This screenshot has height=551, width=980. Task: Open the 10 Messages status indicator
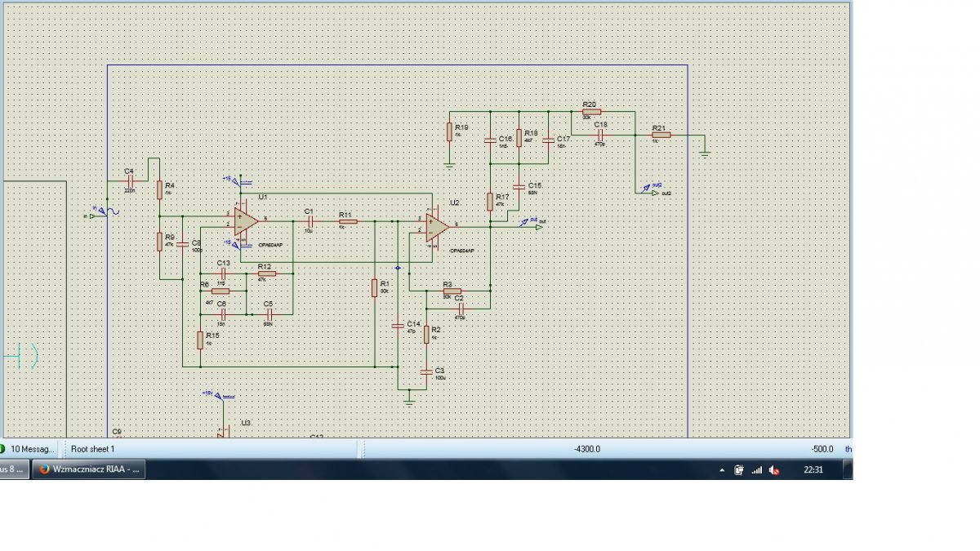[28, 449]
